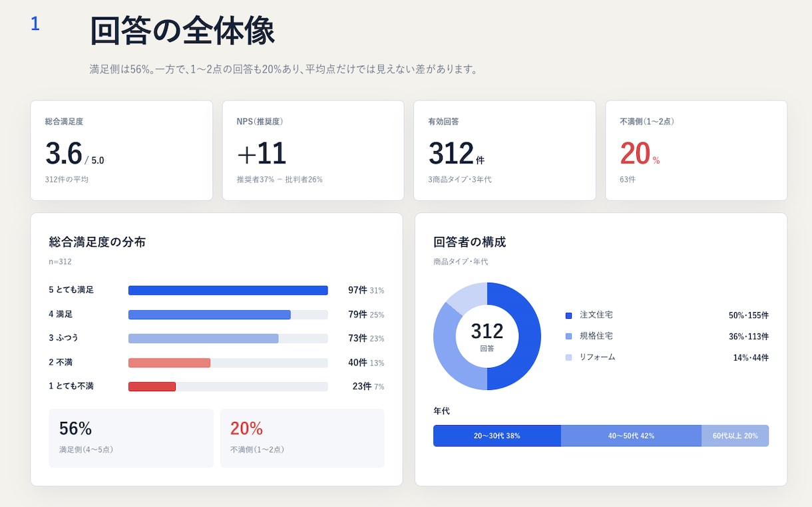812x507 pixels.
Task: Click the 年代 label above the age bar
Action: click(441, 411)
